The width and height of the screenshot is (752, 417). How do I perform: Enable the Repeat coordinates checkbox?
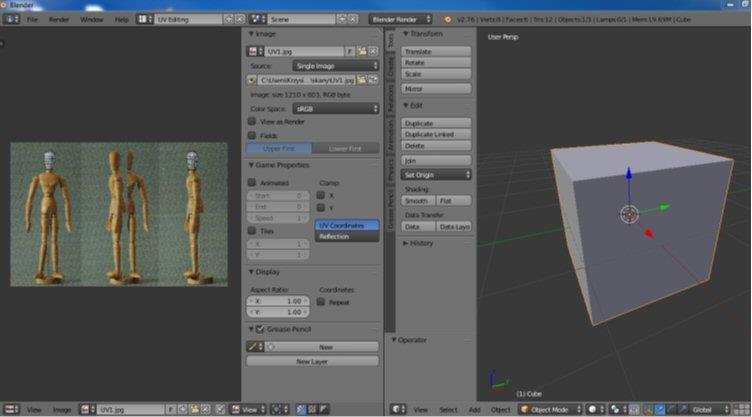(x=321, y=302)
